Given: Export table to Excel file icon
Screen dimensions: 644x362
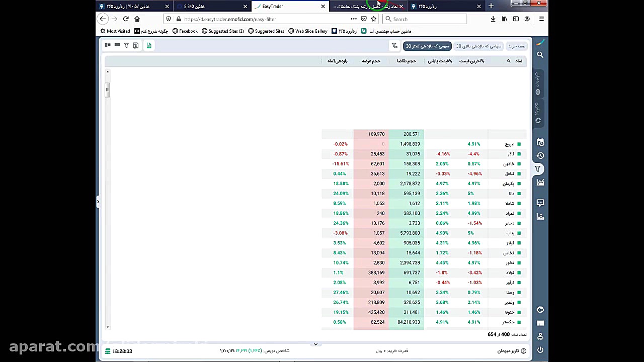Looking at the screenshot, I should [x=149, y=46].
